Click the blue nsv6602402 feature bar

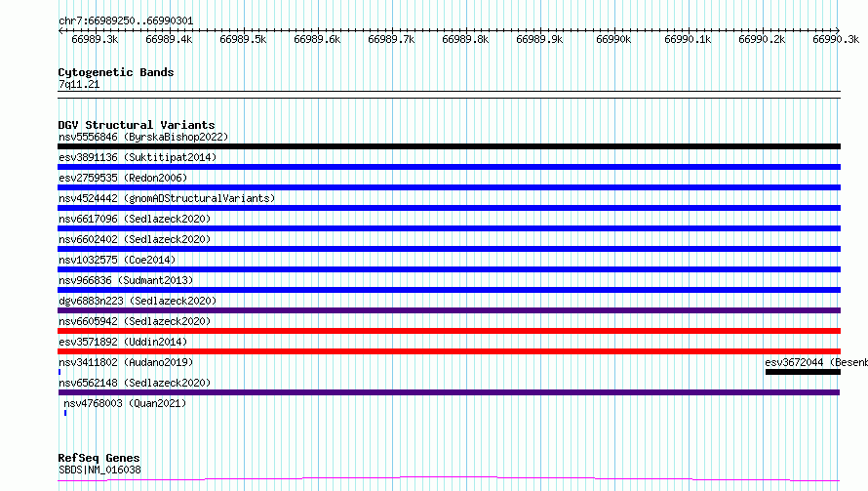449,249
